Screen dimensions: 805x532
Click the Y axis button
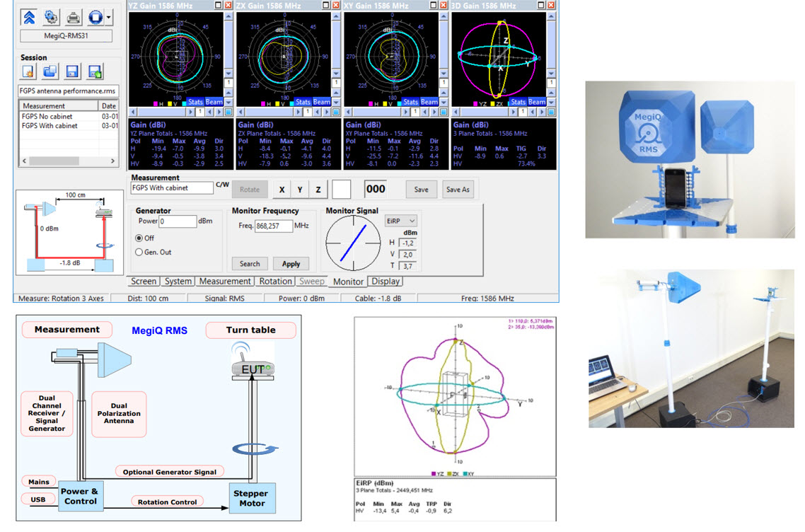click(x=300, y=190)
